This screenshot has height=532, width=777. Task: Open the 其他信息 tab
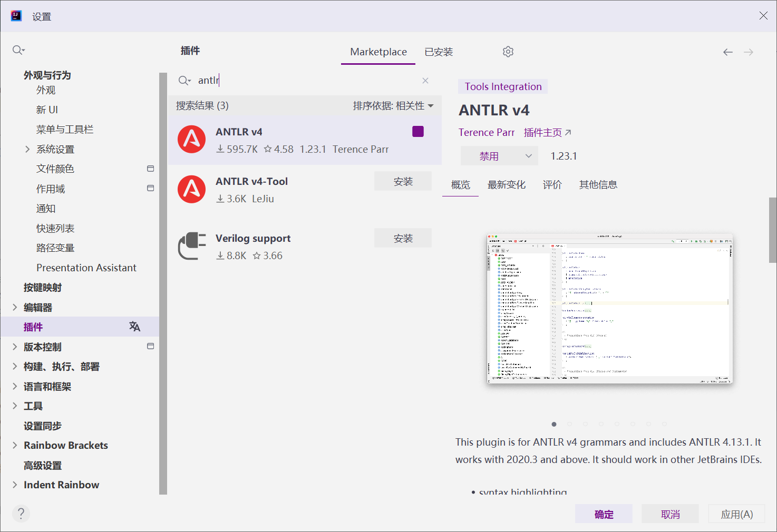coord(598,185)
